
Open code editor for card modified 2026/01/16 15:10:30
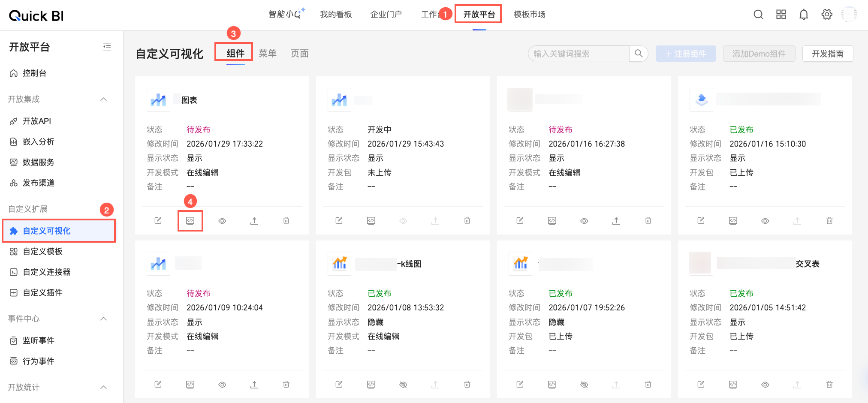click(733, 220)
